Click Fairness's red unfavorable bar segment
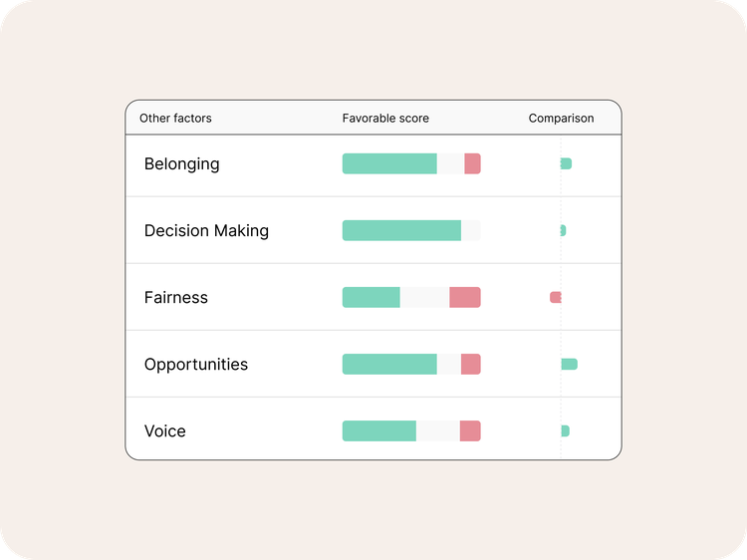The image size is (747, 560). pyautogui.click(x=465, y=298)
